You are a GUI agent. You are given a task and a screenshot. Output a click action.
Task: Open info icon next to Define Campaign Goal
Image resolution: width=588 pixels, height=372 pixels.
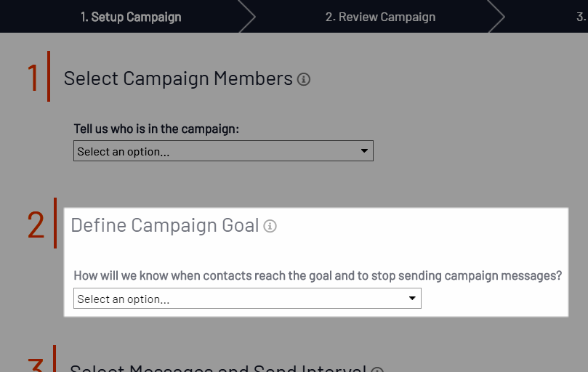pos(270,226)
